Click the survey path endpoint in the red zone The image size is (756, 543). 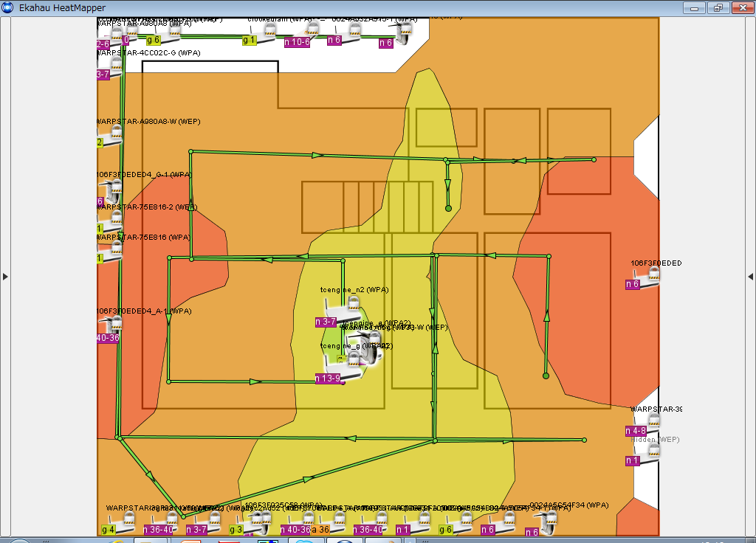(546, 376)
